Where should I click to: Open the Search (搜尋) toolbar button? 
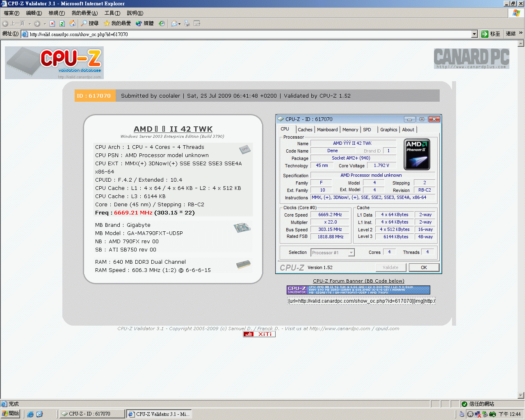click(90, 23)
